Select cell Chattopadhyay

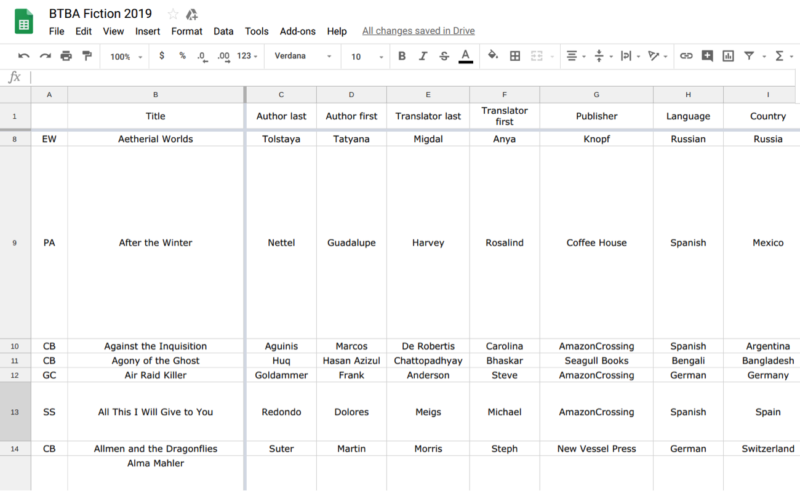(428, 360)
